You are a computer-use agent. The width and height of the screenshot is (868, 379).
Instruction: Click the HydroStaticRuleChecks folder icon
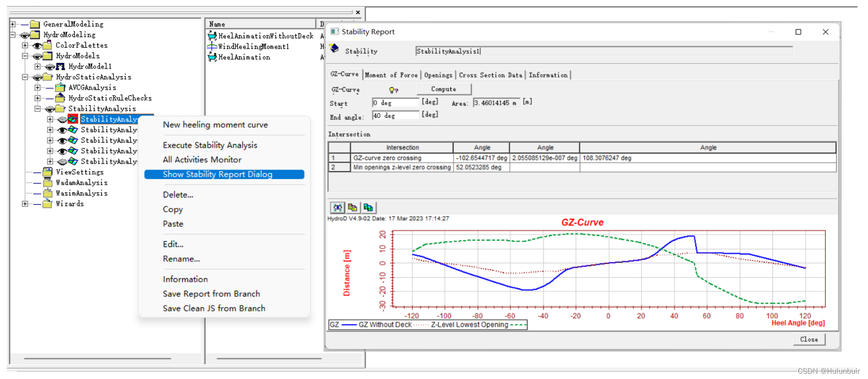(x=60, y=98)
